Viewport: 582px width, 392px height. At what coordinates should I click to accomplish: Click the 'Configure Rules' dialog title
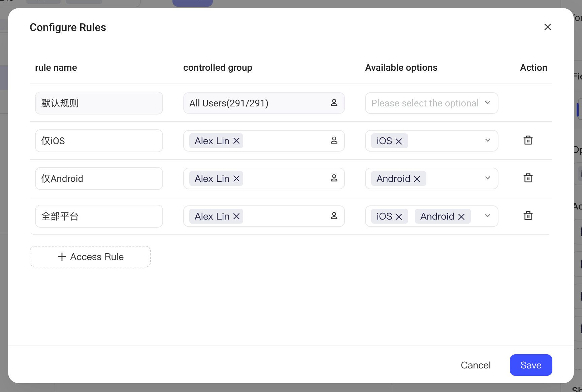click(68, 27)
